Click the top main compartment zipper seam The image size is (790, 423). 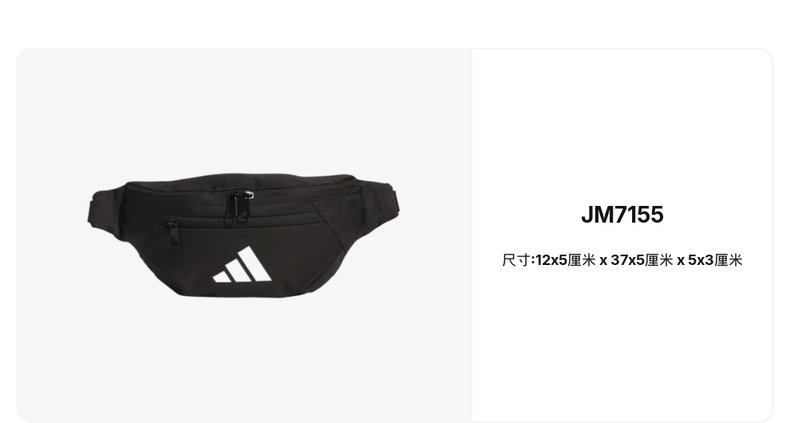point(242,194)
